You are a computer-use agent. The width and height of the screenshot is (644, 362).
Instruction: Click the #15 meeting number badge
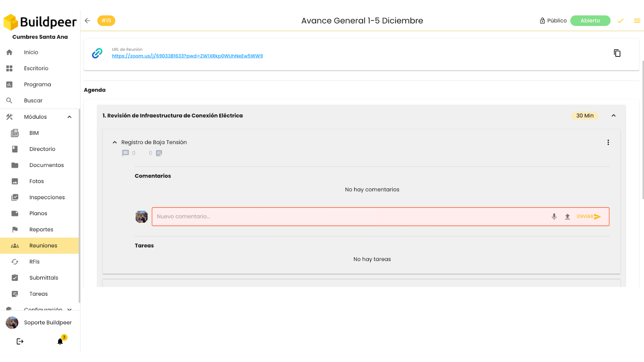tap(106, 21)
